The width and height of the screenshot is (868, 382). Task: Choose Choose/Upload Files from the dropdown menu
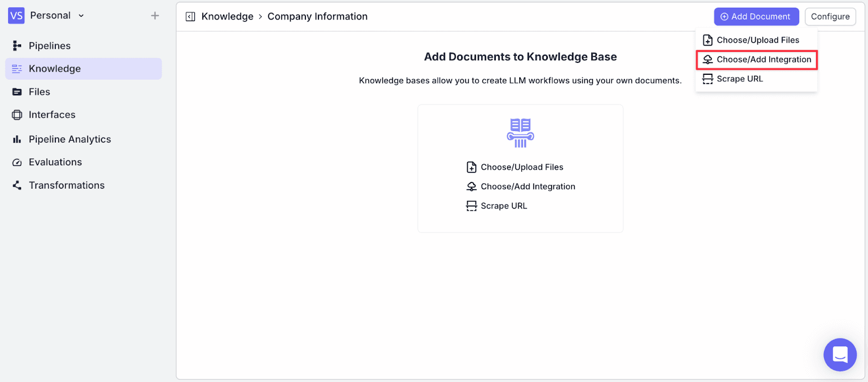[x=756, y=40]
